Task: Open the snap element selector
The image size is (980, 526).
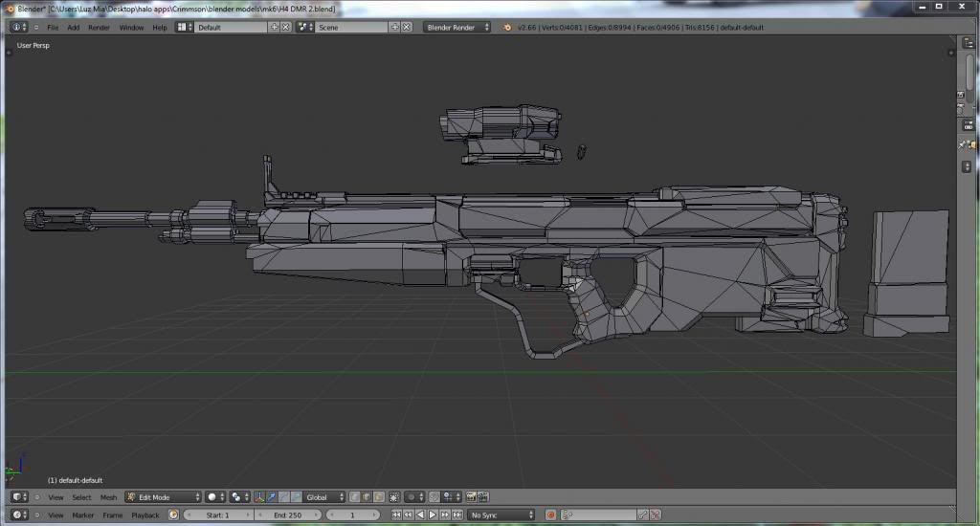Action: click(x=452, y=497)
